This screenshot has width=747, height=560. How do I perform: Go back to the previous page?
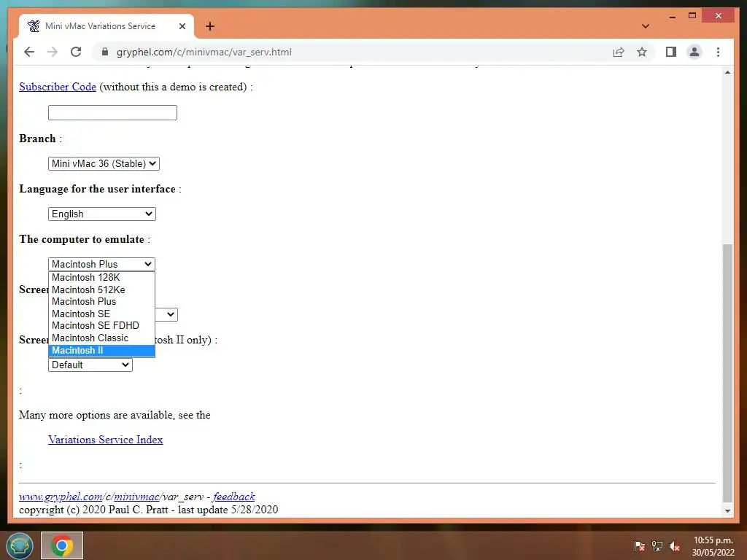pyautogui.click(x=29, y=52)
